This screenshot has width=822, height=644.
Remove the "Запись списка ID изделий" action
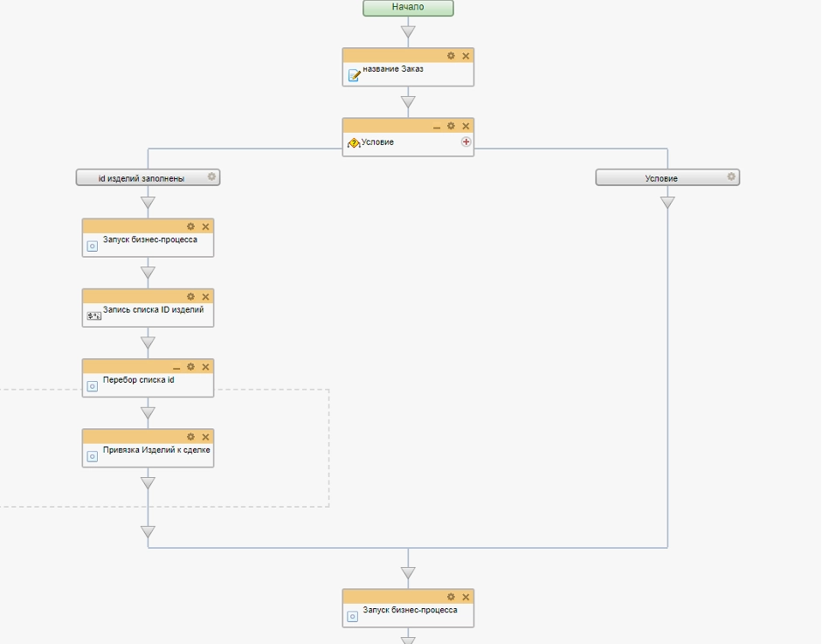click(205, 297)
